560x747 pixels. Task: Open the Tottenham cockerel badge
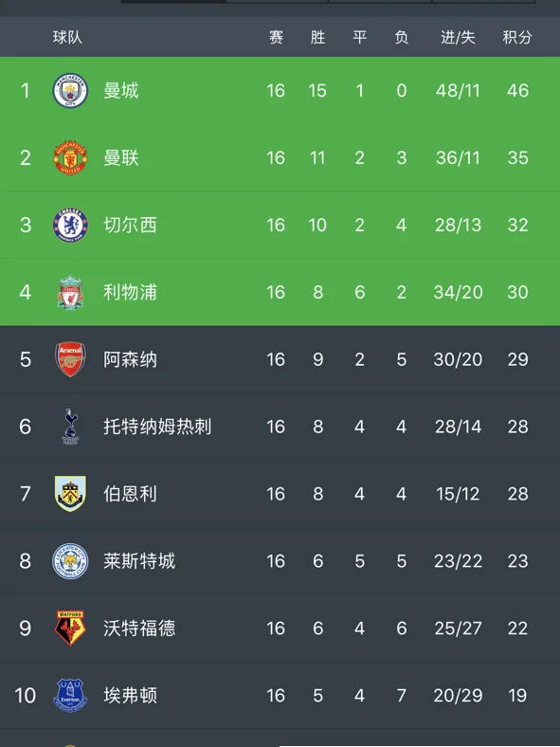pos(70,427)
